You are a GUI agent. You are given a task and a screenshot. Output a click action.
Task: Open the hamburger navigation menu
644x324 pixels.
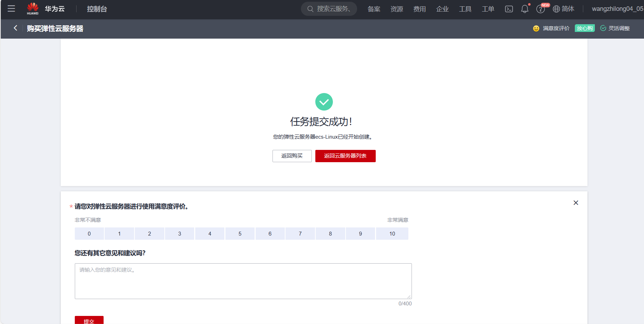[x=11, y=9]
